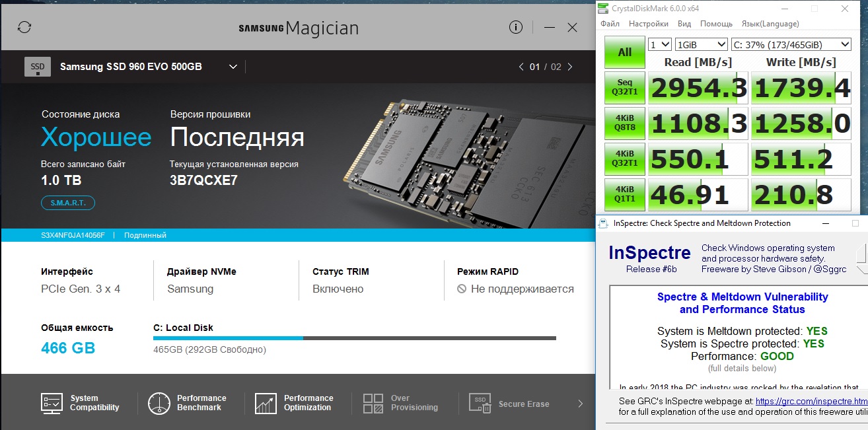Screen dimensions: 868x430
Task: Open the S.M.A.R.T. details button
Action: pos(68,203)
